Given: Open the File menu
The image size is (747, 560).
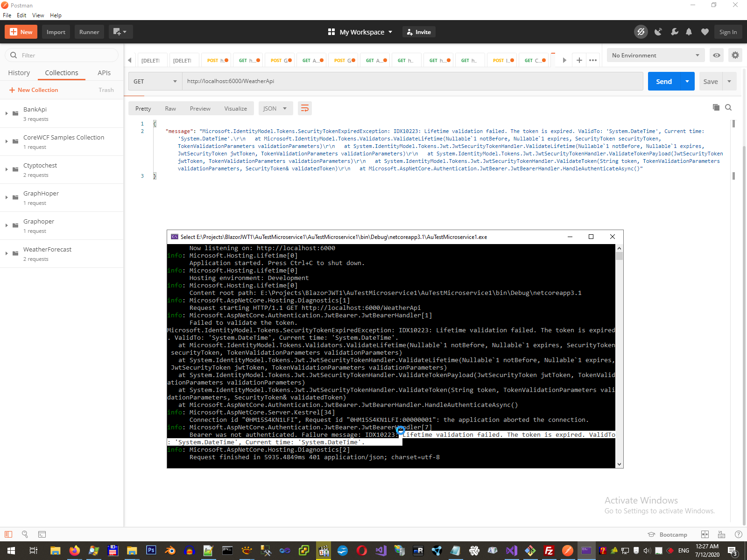Looking at the screenshot, I should [7, 15].
